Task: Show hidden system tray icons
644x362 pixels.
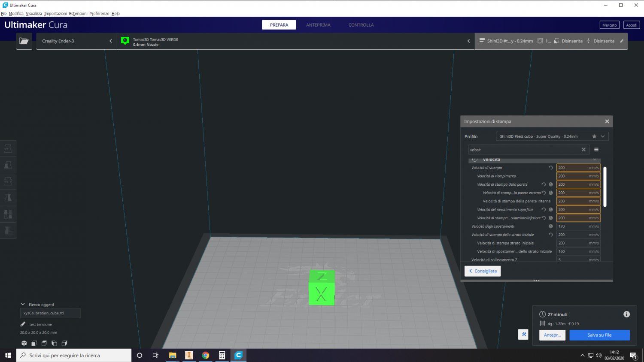Action: coord(582,355)
